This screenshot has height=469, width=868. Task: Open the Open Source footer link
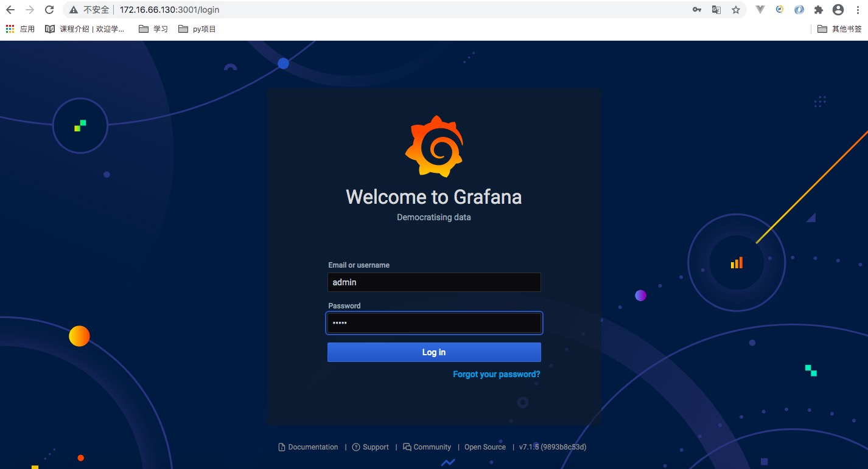point(485,447)
